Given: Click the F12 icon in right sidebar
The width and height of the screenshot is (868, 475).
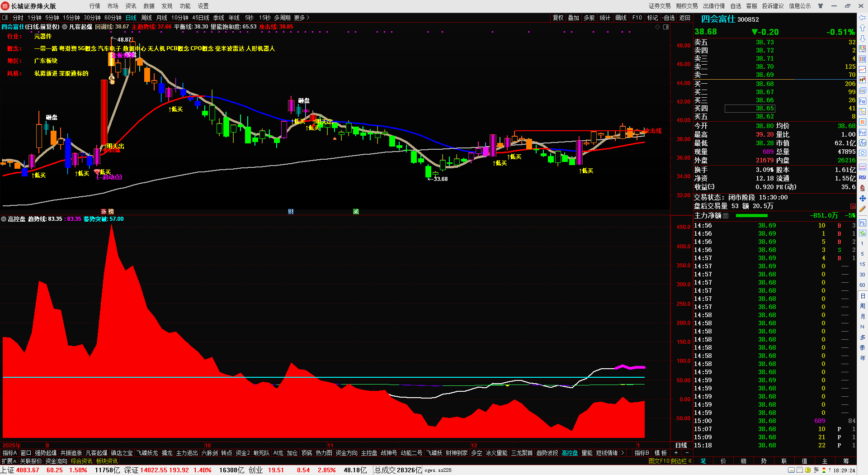Looking at the screenshot, I should tap(863, 133).
